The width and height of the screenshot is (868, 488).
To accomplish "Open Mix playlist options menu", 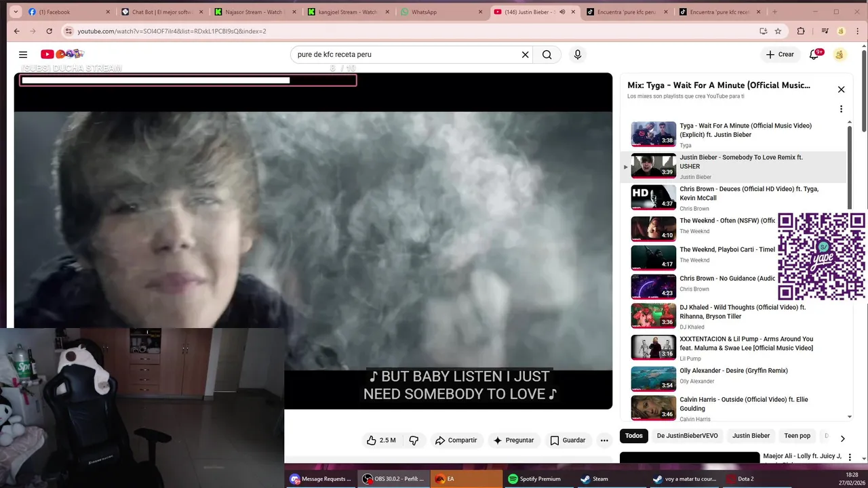I will click(841, 109).
